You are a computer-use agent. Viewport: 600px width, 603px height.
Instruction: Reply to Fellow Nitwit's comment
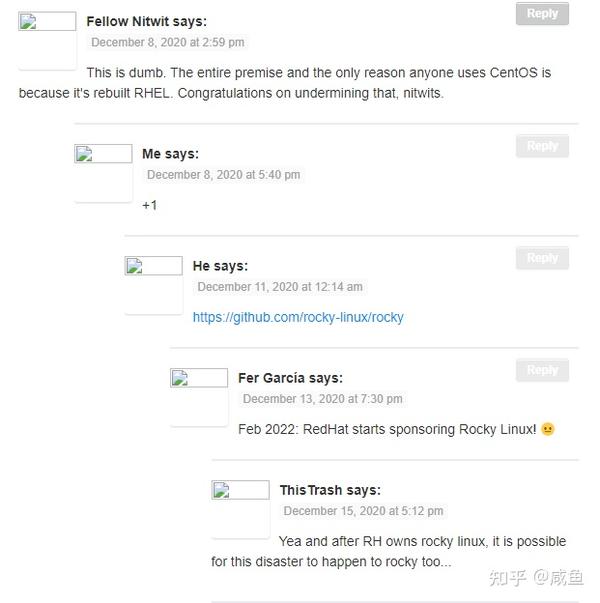[x=542, y=14]
